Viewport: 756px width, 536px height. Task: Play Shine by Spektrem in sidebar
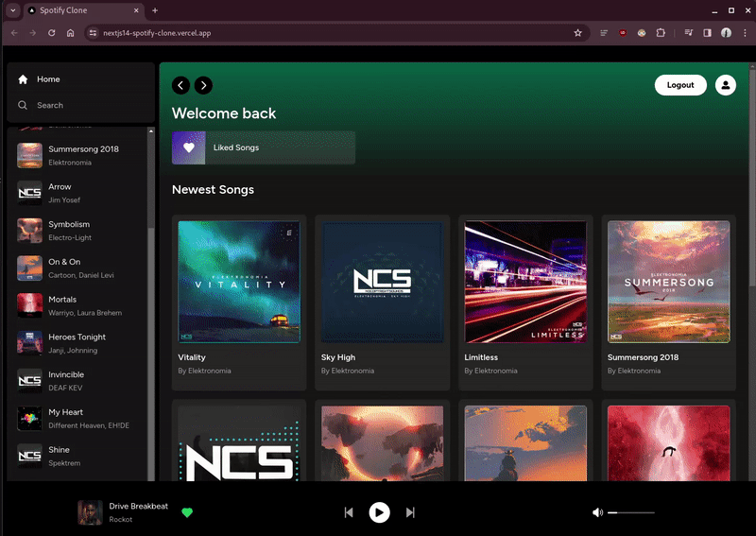click(x=79, y=457)
